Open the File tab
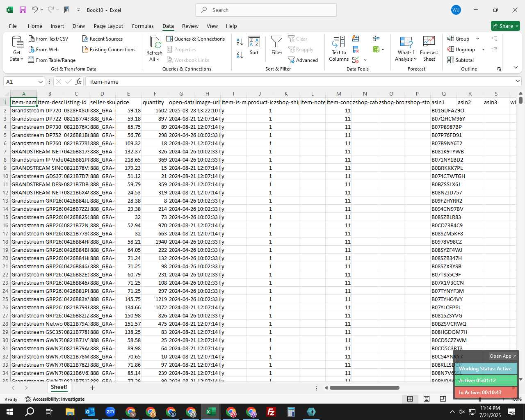Screen dimensions: 525x420 pos(13,26)
